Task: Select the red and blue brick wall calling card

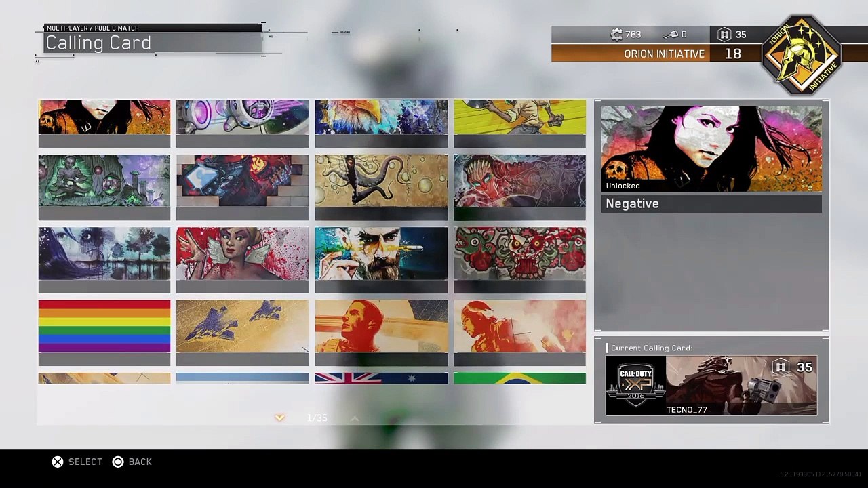Action: [243, 187]
